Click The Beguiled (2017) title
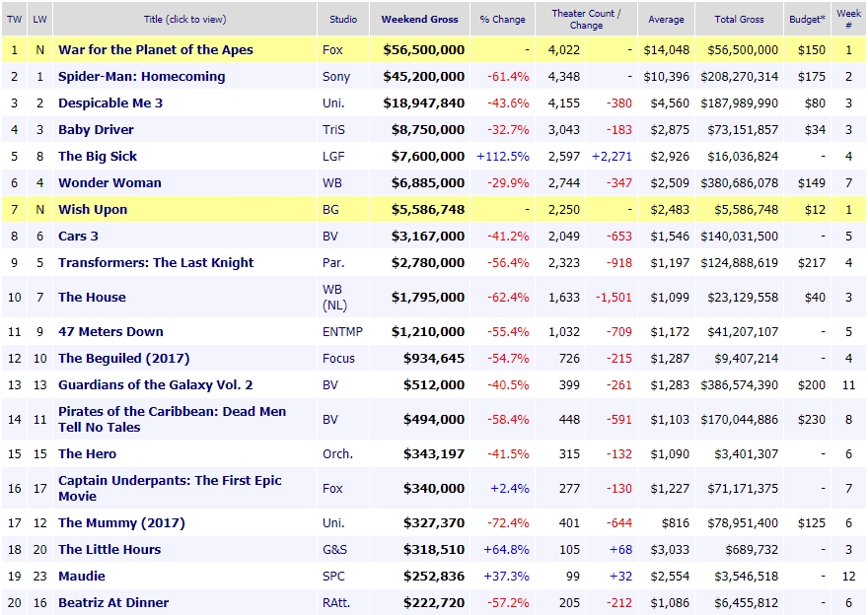The image size is (868, 615). click(x=124, y=358)
